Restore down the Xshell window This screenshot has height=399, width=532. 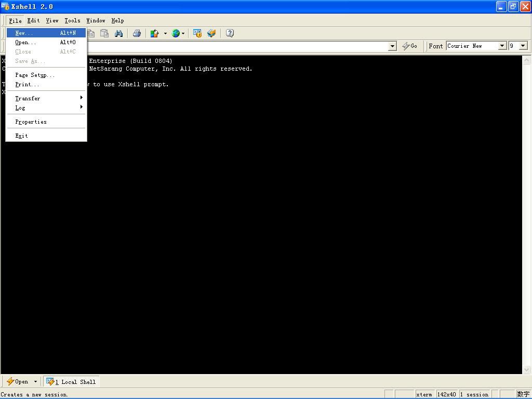[513, 6]
